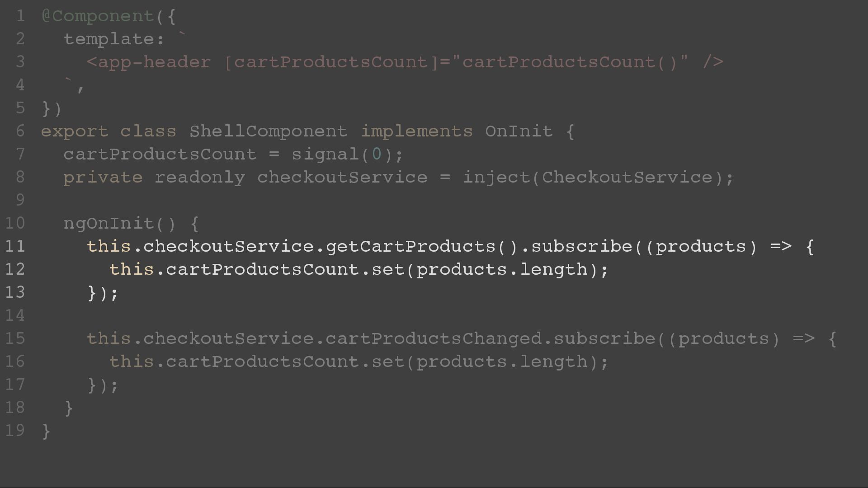Screen dimensions: 868x488
Task: Click line number 9 in gutter
Action: point(20,200)
